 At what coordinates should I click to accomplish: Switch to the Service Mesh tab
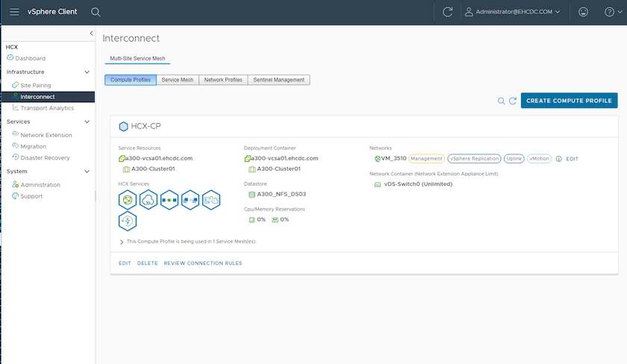pos(177,80)
